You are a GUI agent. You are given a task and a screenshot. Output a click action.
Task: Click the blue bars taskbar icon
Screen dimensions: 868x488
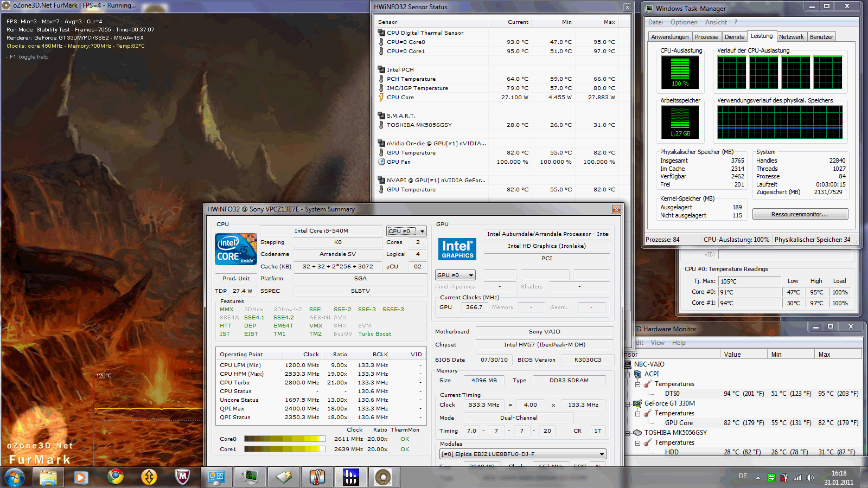click(x=351, y=478)
